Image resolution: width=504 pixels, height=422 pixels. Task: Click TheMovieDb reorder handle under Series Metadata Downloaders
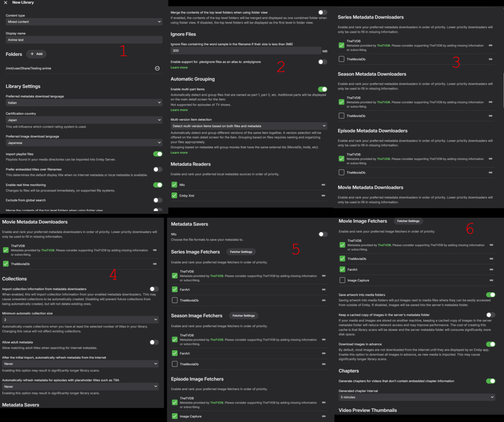tap(491, 59)
